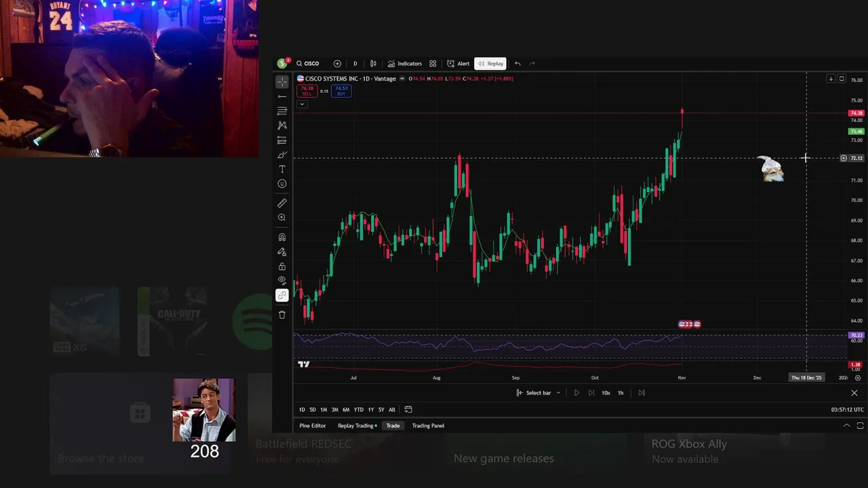Click the chart snapshot frame icon top right
The image size is (868, 488).
(842, 79)
